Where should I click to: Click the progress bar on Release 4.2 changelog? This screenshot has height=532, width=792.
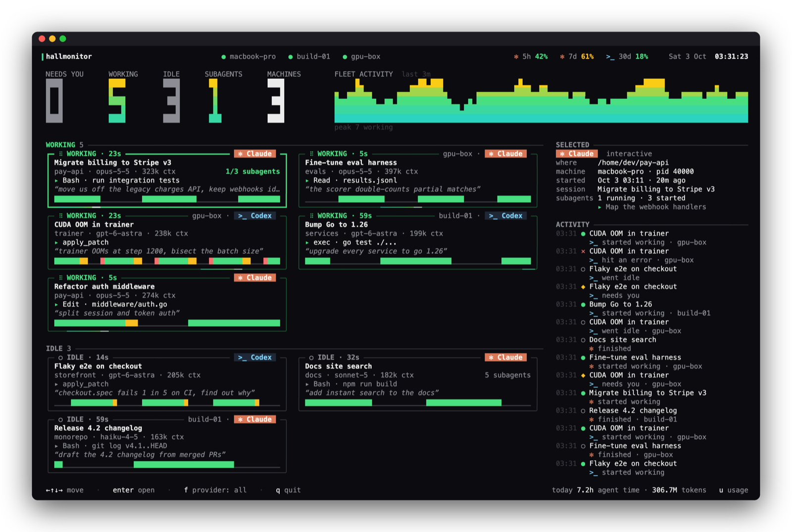click(x=167, y=465)
